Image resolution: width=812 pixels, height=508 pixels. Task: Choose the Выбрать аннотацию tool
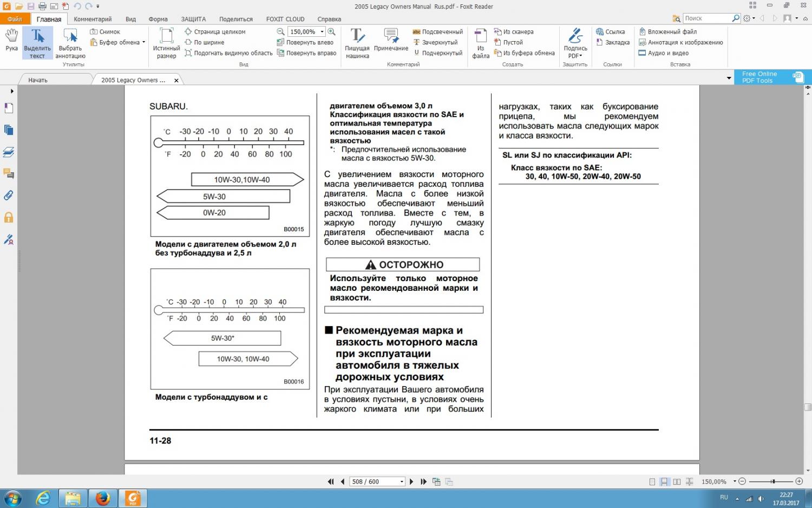(x=70, y=43)
